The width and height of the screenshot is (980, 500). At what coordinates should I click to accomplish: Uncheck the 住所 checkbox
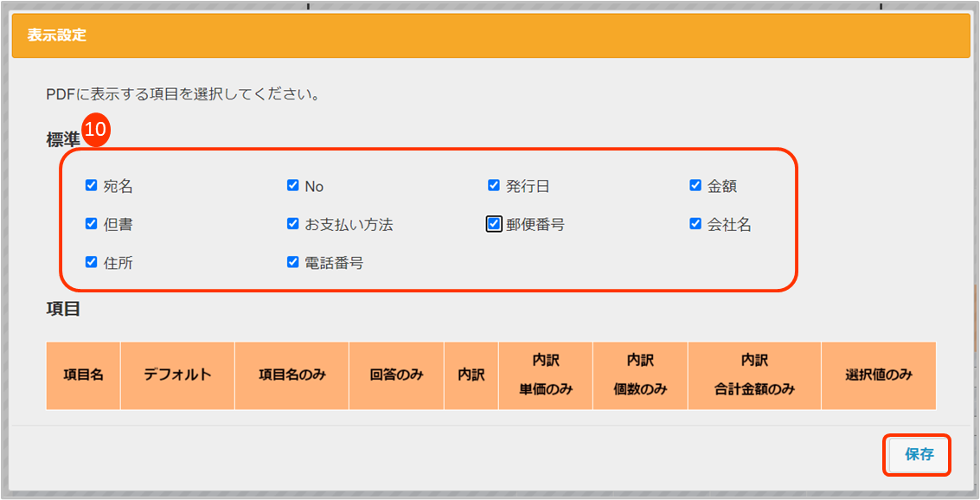coord(91,261)
